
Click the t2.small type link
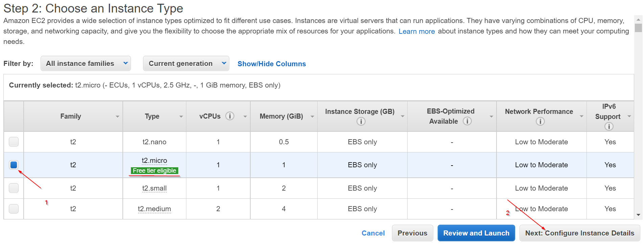point(154,188)
